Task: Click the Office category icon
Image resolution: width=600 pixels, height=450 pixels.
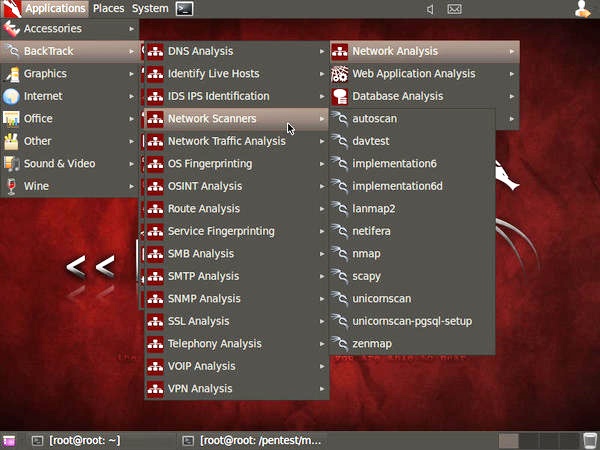Action: click(11, 119)
